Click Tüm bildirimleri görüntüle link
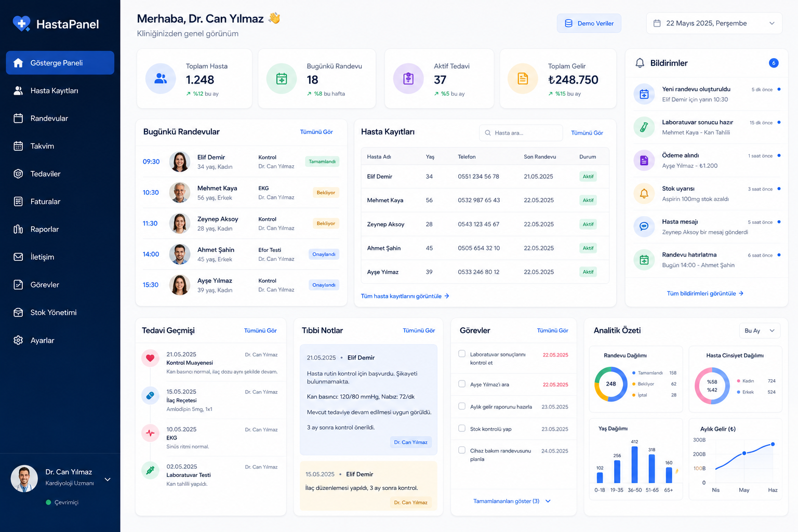The width and height of the screenshot is (798, 532). 705,294
